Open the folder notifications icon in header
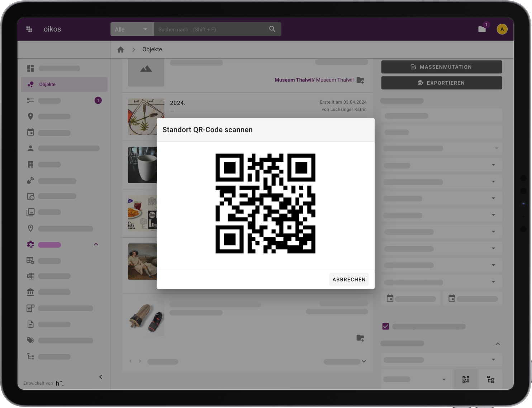Viewport: 532px width, 408px height. (x=482, y=29)
